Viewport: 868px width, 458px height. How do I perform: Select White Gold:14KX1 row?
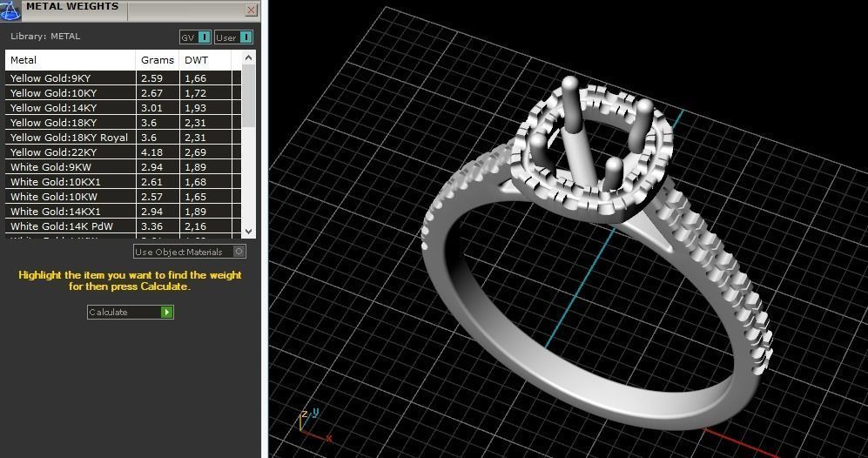pos(124,211)
